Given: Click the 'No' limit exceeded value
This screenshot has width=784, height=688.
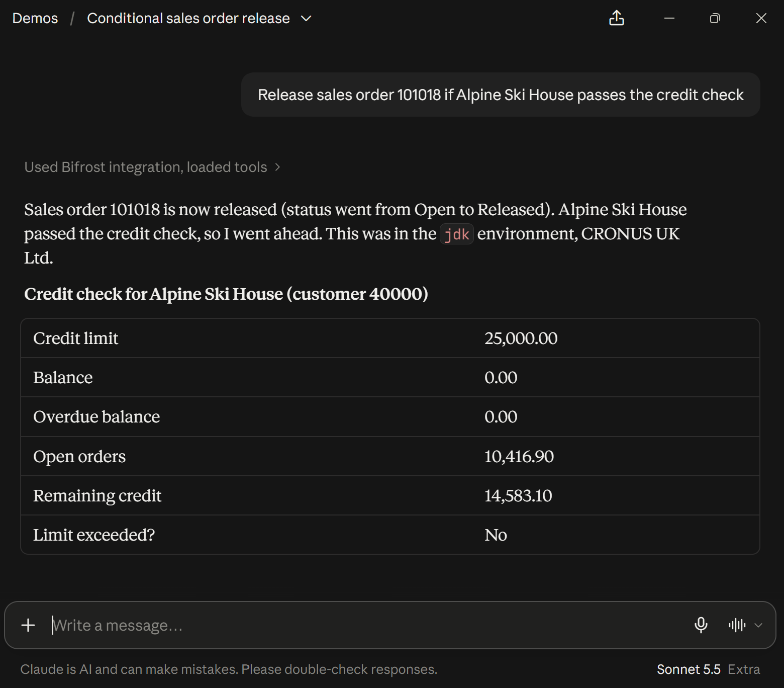Looking at the screenshot, I should 496,535.
